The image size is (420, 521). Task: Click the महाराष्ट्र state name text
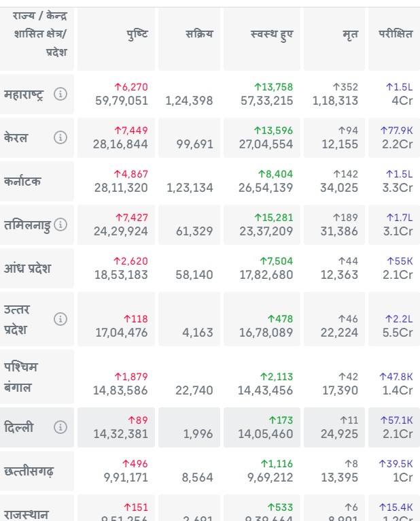(x=24, y=95)
